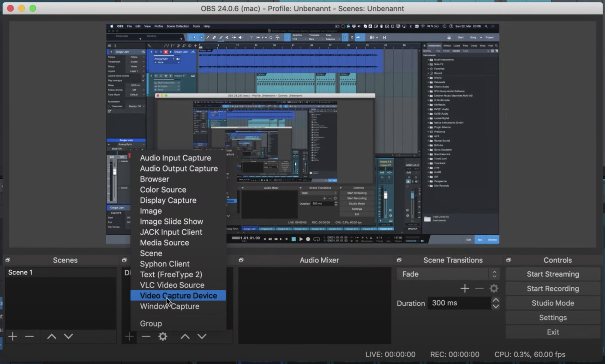Select Scene 1 in Scenes list
The image size is (605, 364).
[61, 272]
